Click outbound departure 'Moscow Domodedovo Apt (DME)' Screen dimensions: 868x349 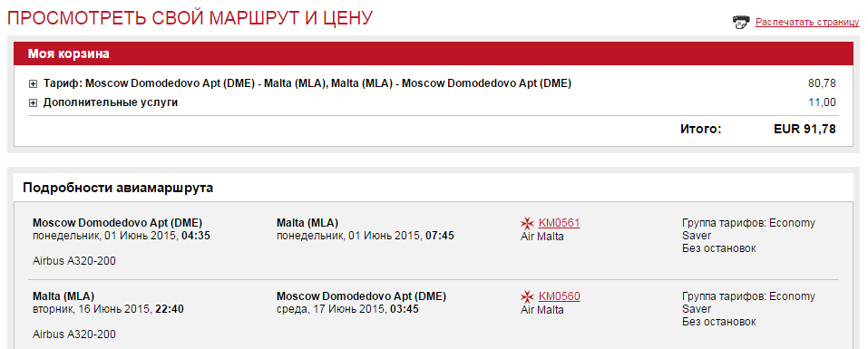coord(117,223)
